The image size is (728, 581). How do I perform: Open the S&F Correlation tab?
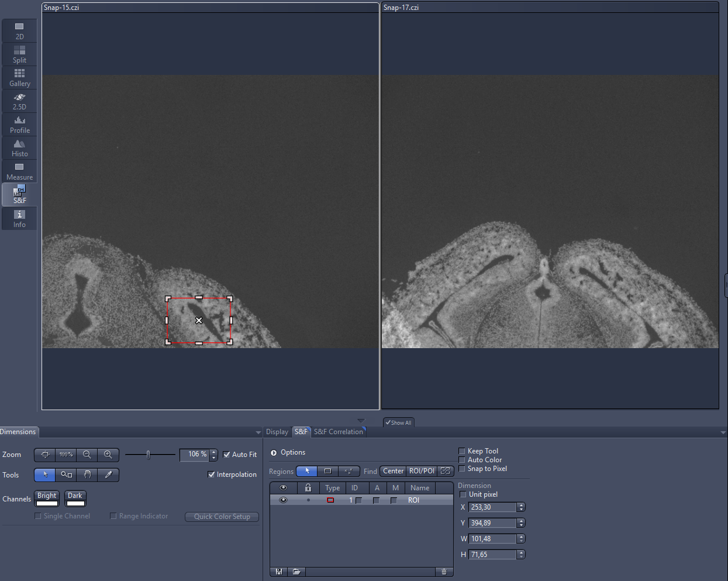tap(339, 432)
